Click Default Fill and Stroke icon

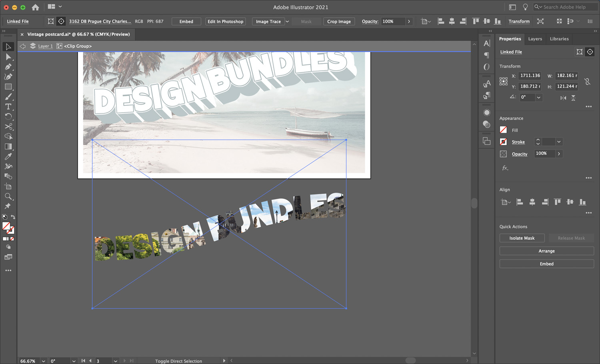tap(4, 217)
